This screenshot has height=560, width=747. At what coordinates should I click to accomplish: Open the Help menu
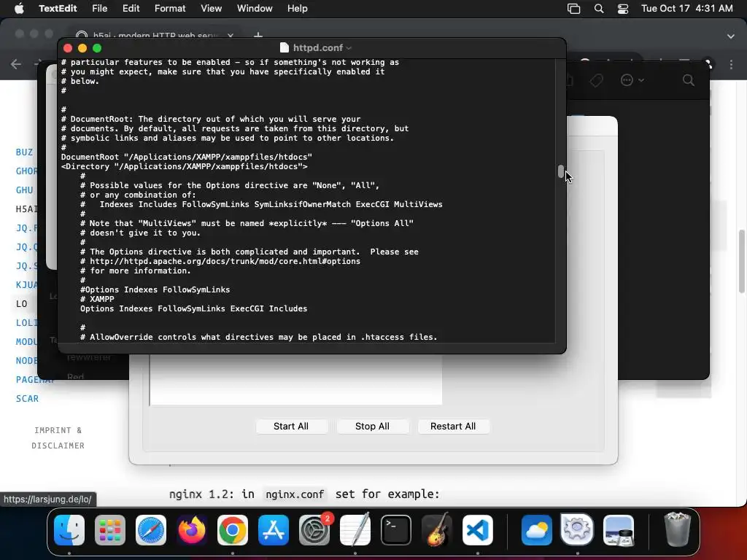[298, 9]
